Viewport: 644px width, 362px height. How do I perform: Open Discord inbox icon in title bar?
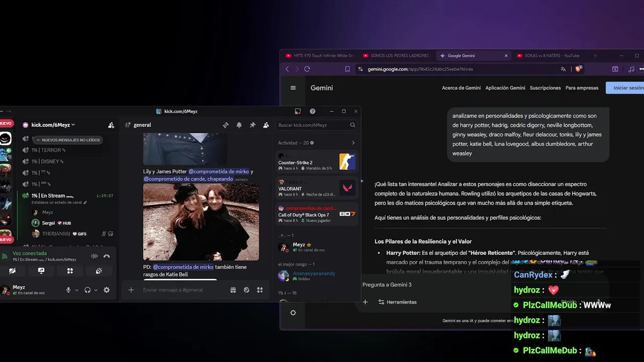(x=298, y=111)
